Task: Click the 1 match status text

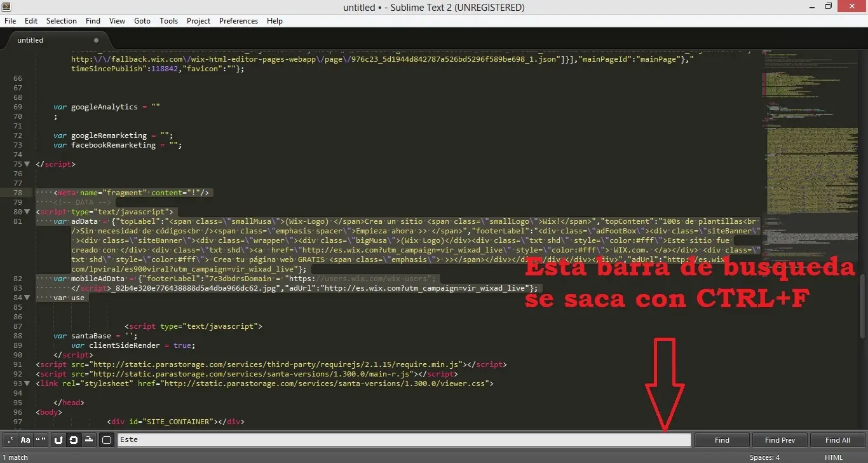Action: pos(15,457)
